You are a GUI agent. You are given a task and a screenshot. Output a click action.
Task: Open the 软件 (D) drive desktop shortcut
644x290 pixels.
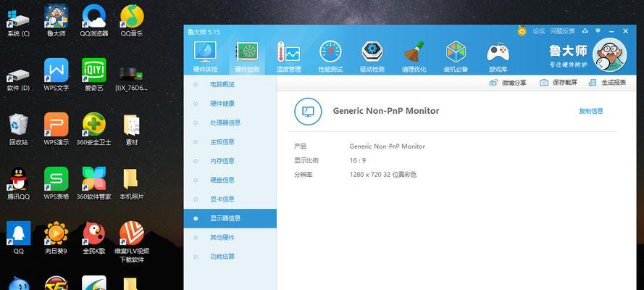tap(19, 79)
